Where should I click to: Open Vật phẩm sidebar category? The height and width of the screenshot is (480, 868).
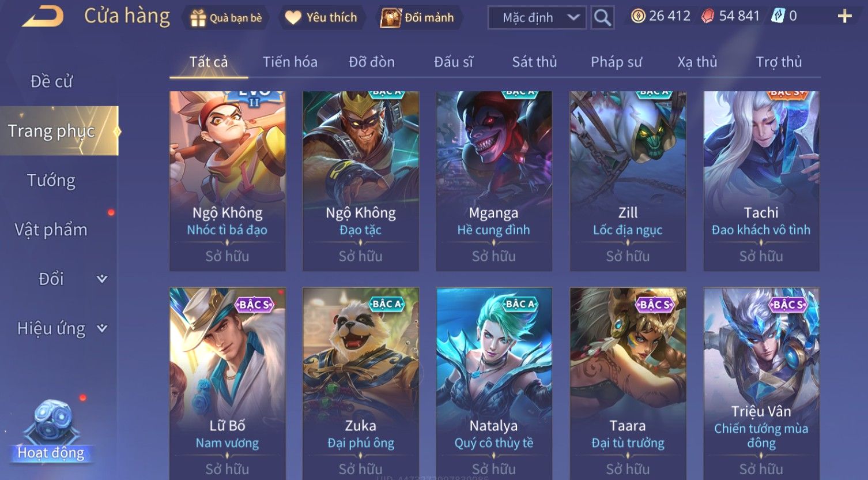[x=51, y=230]
